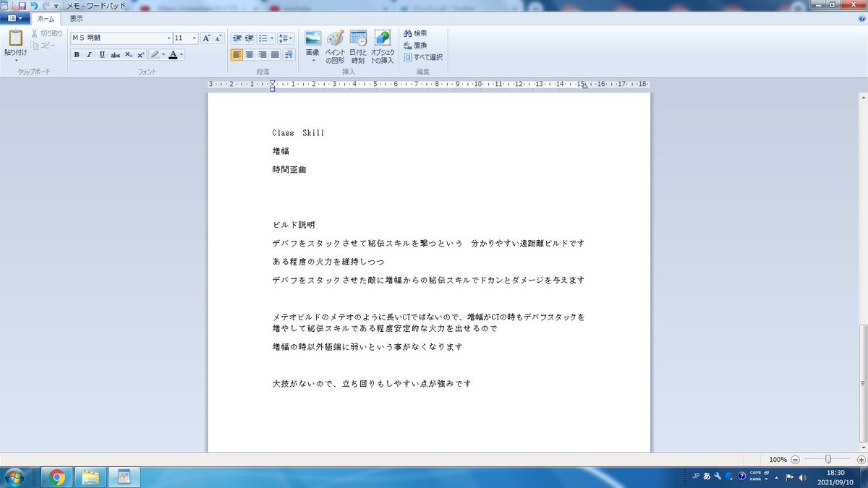Insert the date and time (日付と時刻)
868x488 pixels.
tap(358, 47)
